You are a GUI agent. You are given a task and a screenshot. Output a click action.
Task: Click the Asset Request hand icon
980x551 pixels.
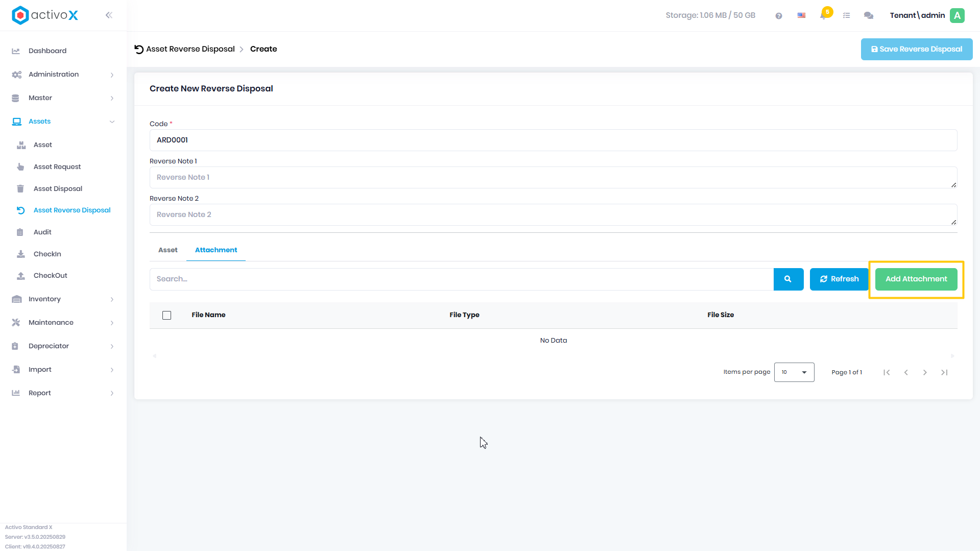coord(20,167)
